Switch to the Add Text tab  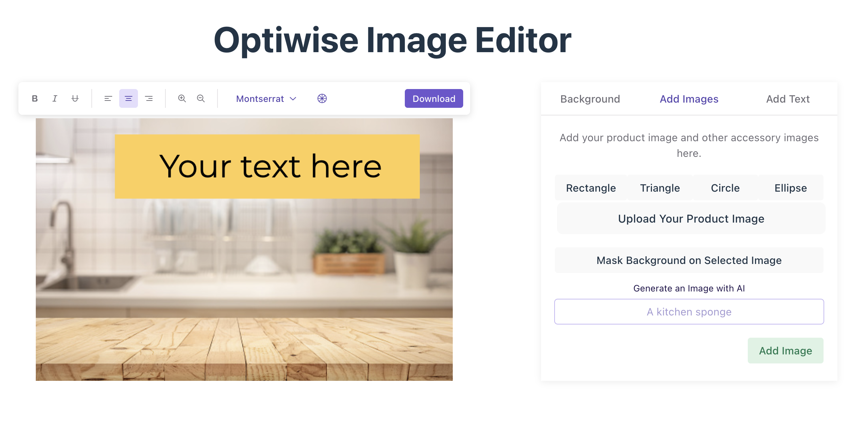point(787,99)
